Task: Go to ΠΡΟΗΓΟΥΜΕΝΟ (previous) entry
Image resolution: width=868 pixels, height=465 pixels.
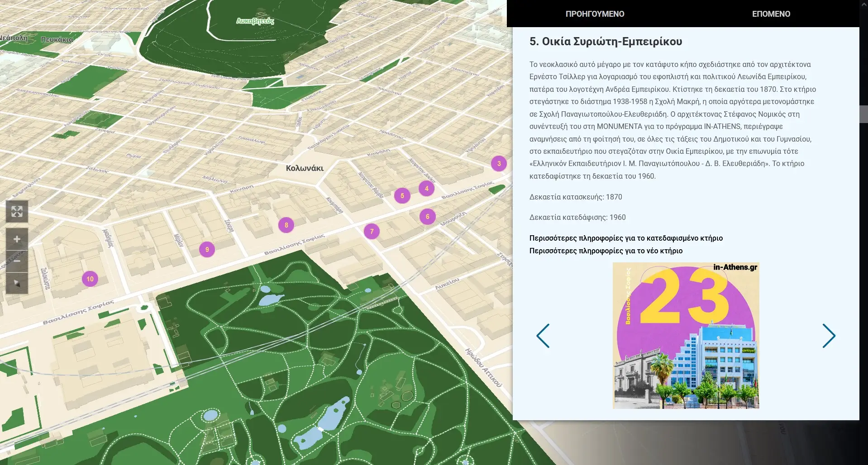Action: point(595,14)
